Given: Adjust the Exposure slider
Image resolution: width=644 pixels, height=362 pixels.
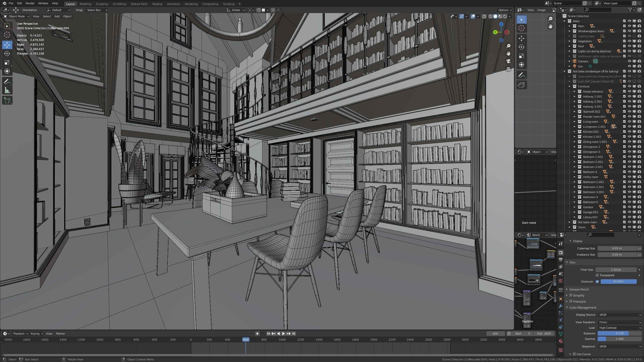Looking at the screenshot, I should click(x=619, y=333).
